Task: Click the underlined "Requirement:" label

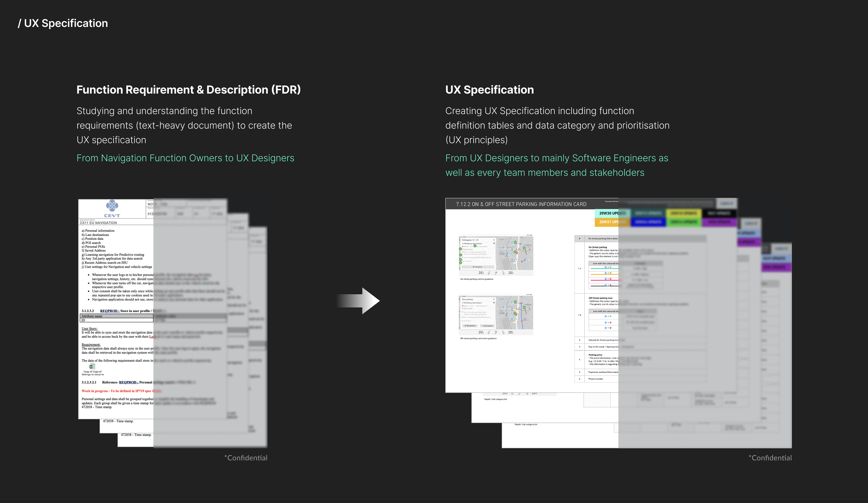Action: pyautogui.click(x=91, y=345)
